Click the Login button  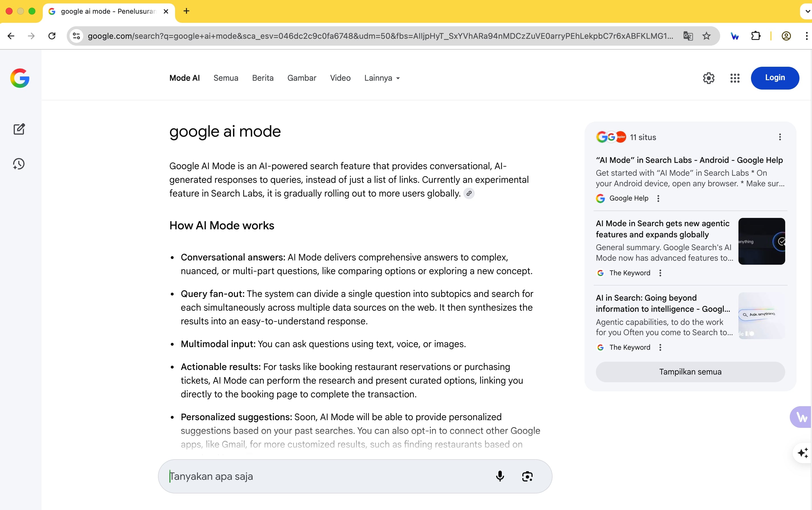[775, 78]
